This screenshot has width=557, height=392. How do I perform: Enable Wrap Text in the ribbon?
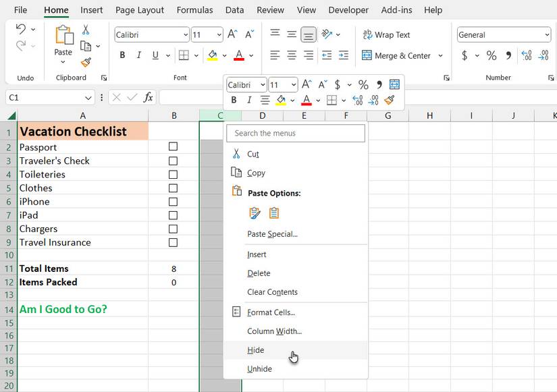click(x=386, y=35)
